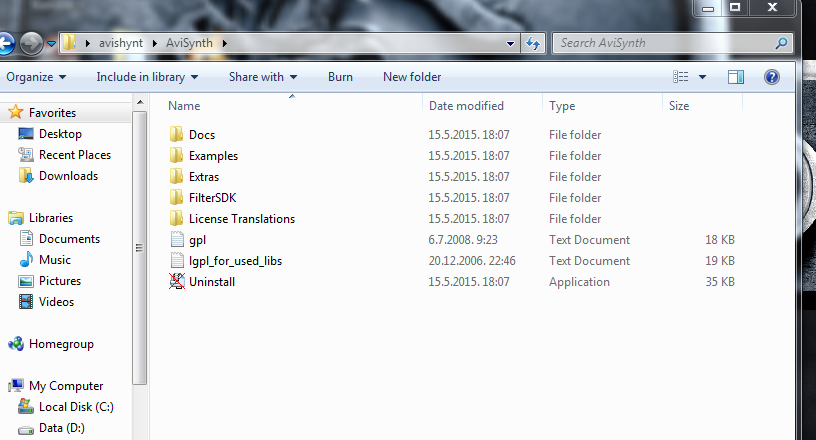The height and width of the screenshot is (440, 816).
Task: Click the Docs folder name
Action: 202,135
